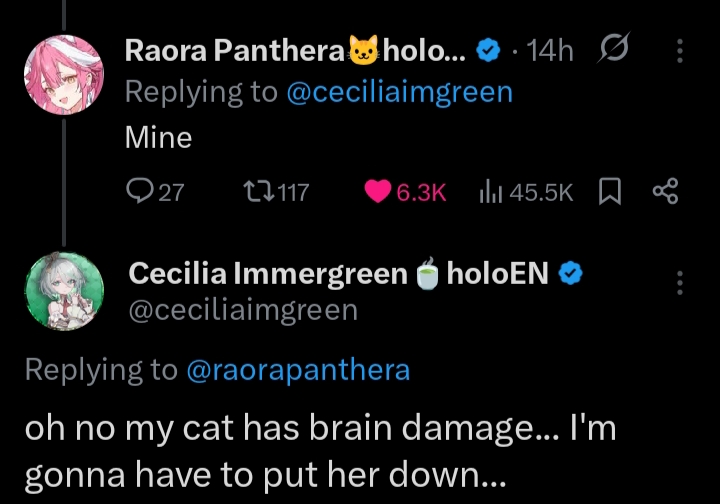Screen dimensions: 720x504
Task: Follow the @raorapanthera mention link
Action: (298, 370)
